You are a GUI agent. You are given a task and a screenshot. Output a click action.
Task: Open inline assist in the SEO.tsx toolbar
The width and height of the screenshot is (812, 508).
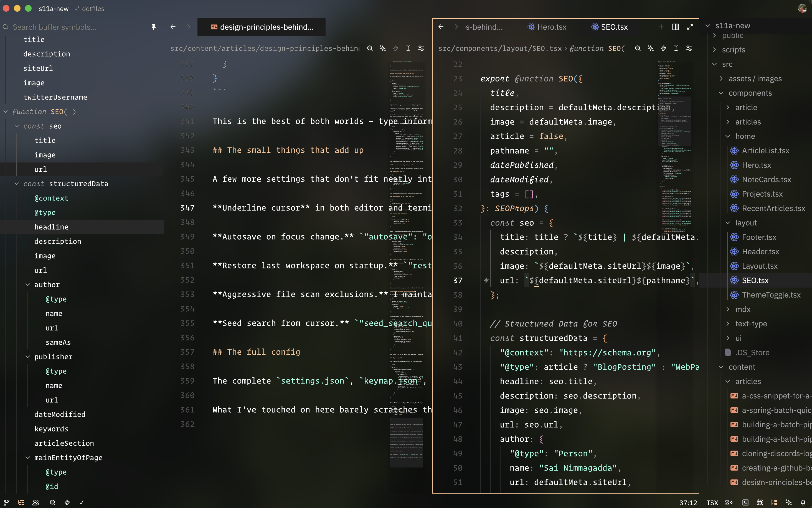point(663,48)
